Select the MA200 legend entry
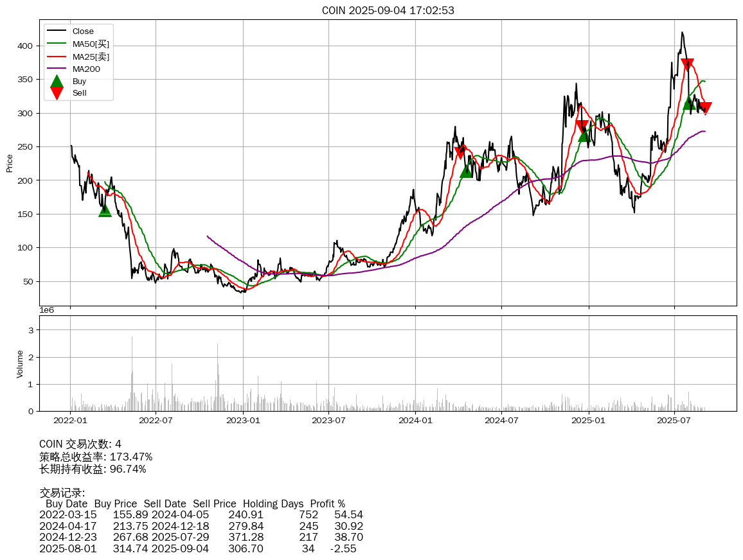Screen dimensions: 743x560 (x=86, y=69)
